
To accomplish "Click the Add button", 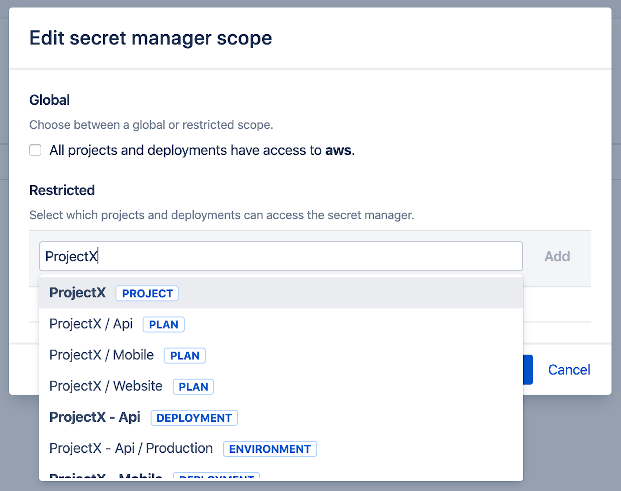I will coord(557,256).
